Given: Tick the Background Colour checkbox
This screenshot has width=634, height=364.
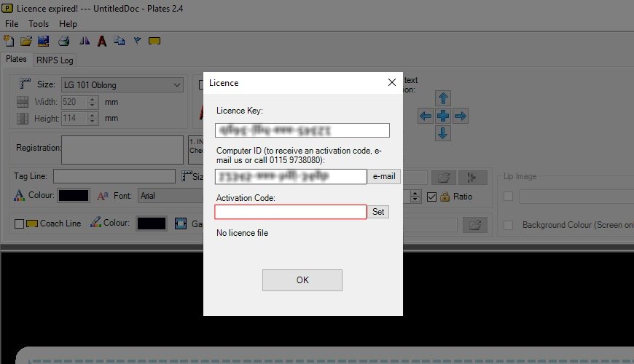Looking at the screenshot, I should 508,225.
